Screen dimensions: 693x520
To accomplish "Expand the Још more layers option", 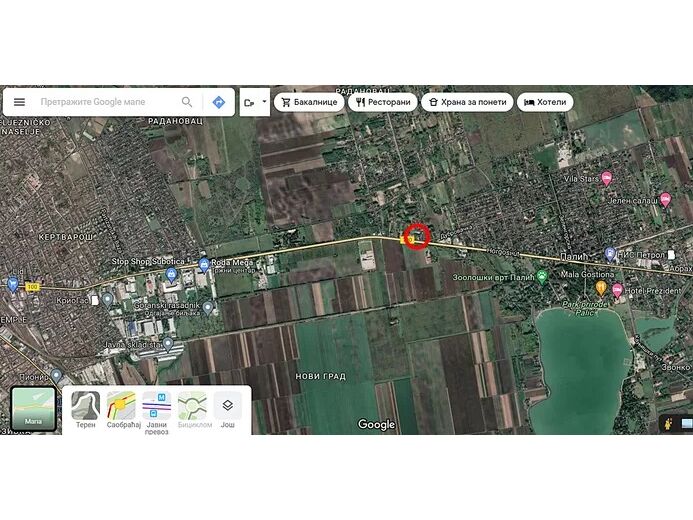I will tap(227, 406).
